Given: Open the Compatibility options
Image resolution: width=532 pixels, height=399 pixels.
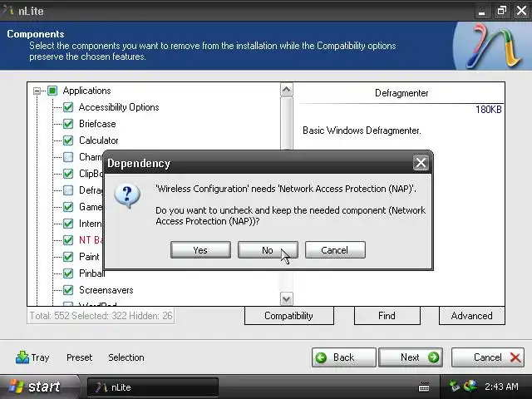Looking at the screenshot, I should pos(289,316).
